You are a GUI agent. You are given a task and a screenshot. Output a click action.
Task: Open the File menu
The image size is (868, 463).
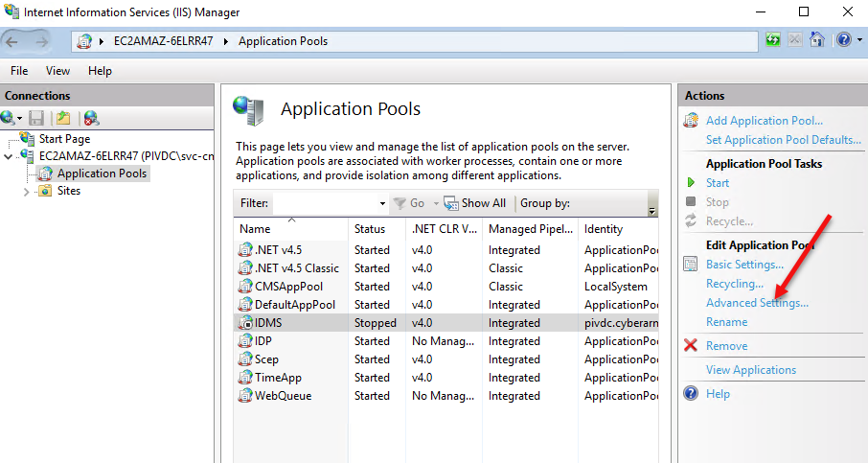[19, 71]
